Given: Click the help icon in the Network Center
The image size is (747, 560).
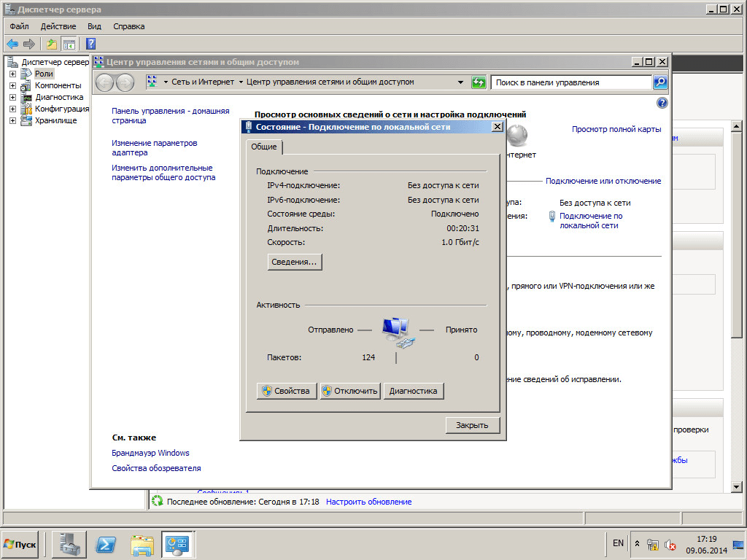Looking at the screenshot, I should (x=662, y=103).
